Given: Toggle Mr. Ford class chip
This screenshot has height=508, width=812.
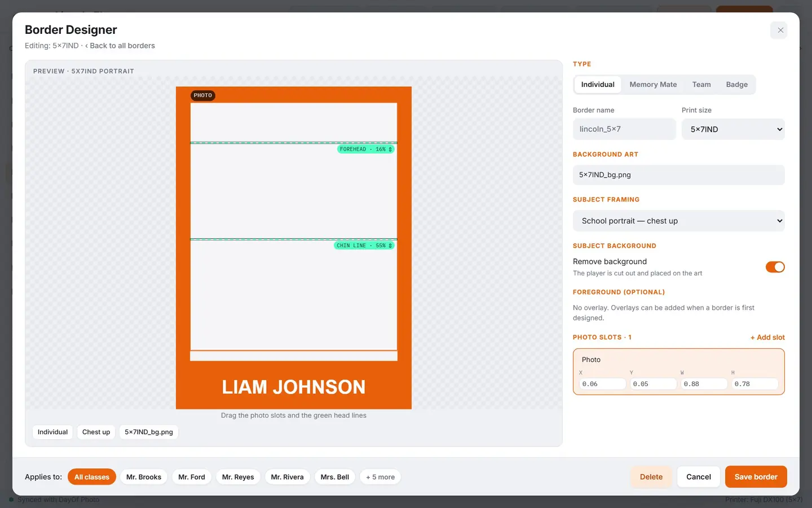Looking at the screenshot, I should coord(192,477).
